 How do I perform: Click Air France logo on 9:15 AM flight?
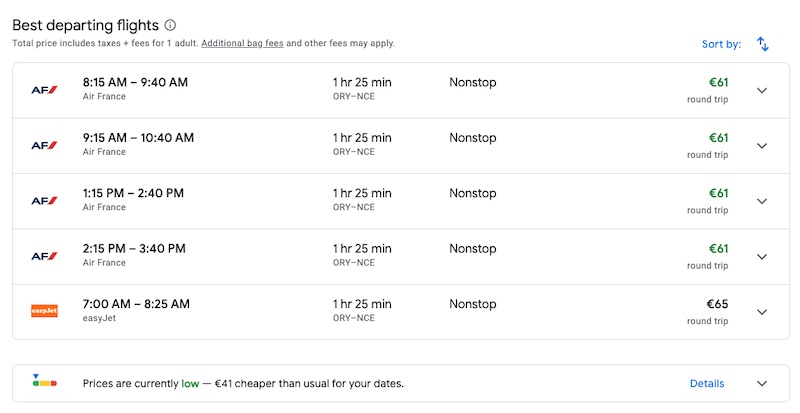click(44, 145)
